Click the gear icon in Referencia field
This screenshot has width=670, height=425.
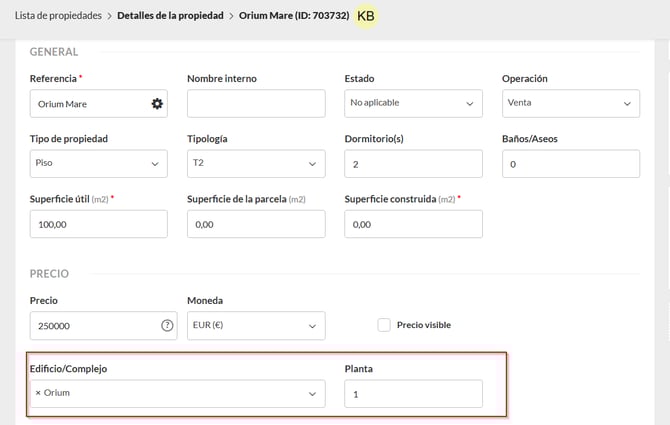(156, 104)
